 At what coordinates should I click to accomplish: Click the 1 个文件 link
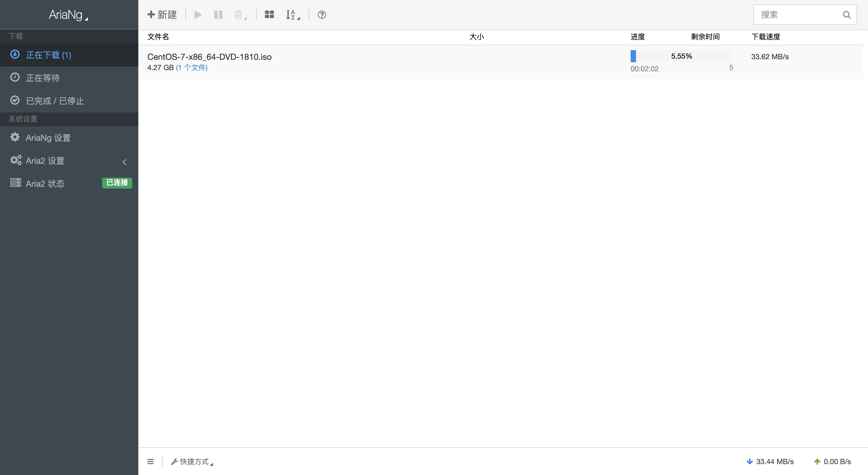[x=191, y=67]
